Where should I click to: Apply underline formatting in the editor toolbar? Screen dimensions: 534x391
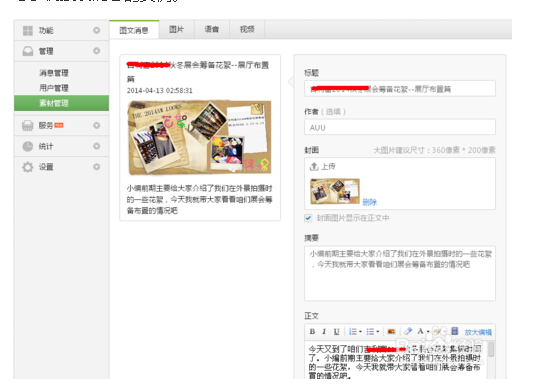pyautogui.click(x=336, y=331)
